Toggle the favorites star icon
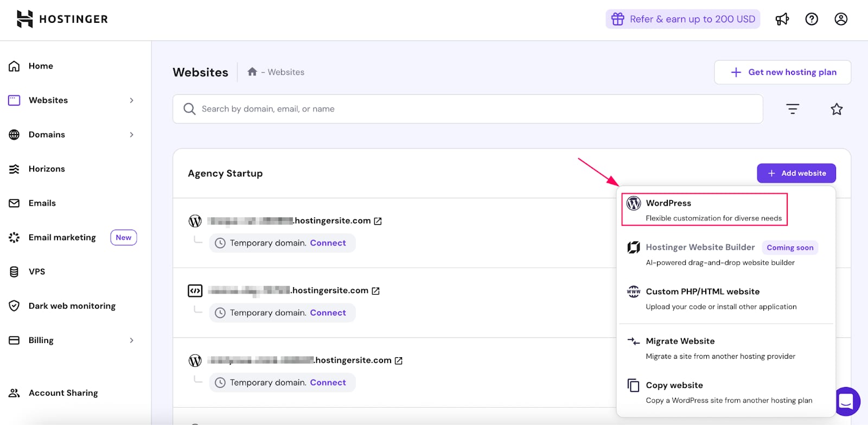The width and height of the screenshot is (868, 425). pyautogui.click(x=837, y=109)
